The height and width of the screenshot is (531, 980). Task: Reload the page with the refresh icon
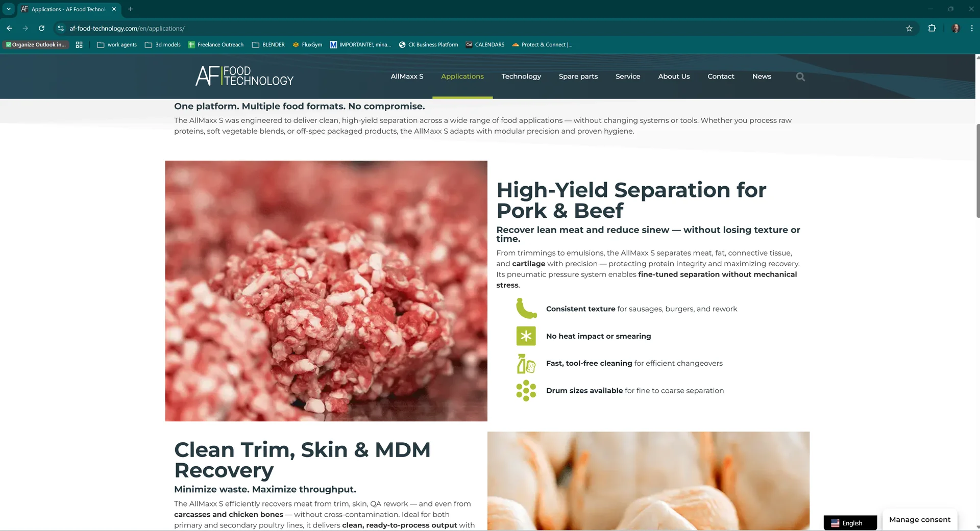[x=42, y=29]
